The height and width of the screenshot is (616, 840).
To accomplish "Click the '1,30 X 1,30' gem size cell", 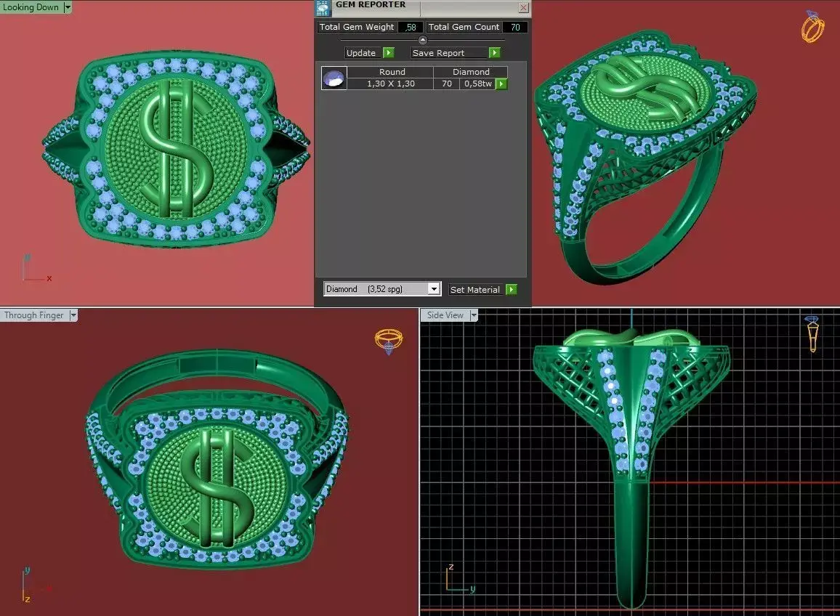I will point(390,84).
